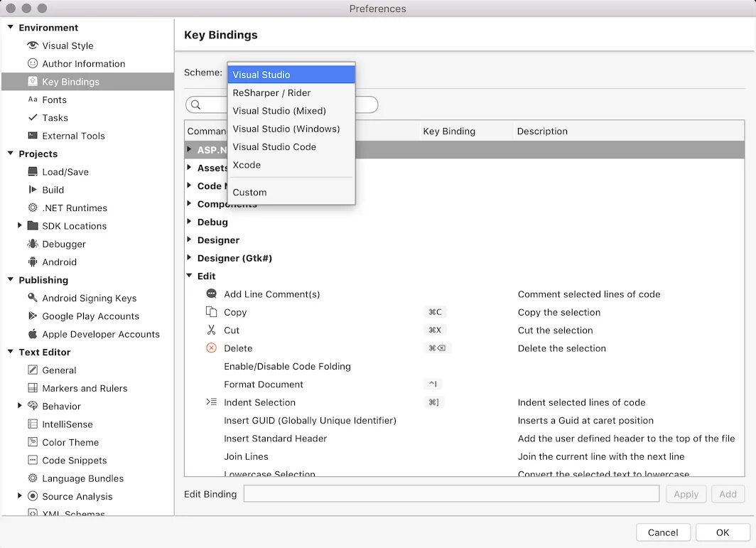This screenshot has height=548, width=756.
Task: Expand the Source Analysis node
Action: click(x=20, y=496)
